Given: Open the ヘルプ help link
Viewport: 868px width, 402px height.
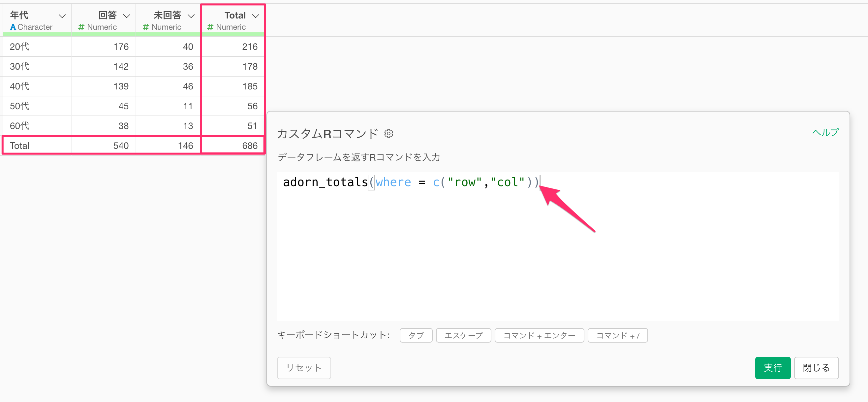Looking at the screenshot, I should click(825, 133).
